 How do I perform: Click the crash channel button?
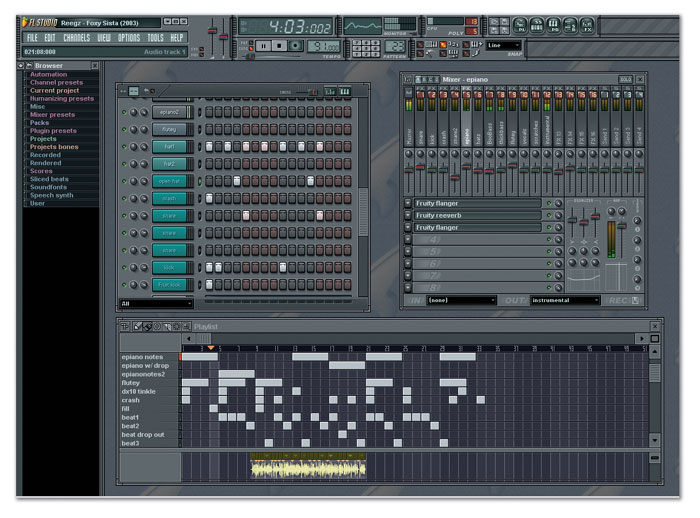coord(170,198)
